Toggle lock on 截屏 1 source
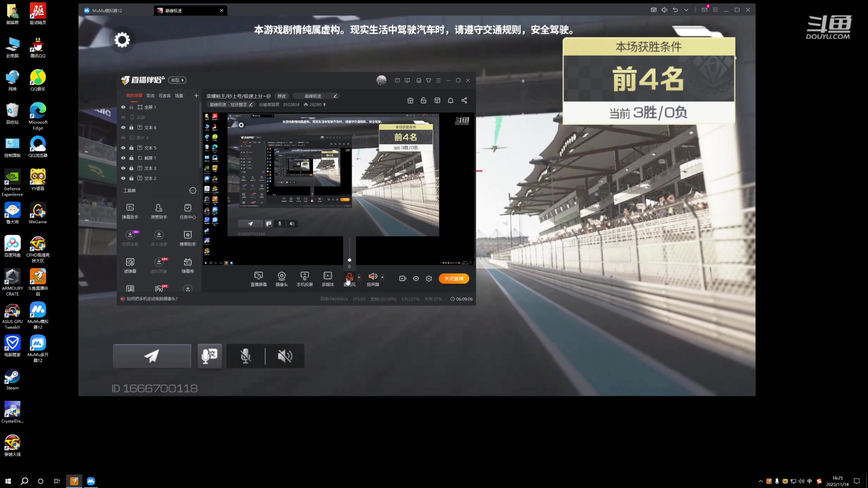The height and width of the screenshot is (488, 868). (132, 158)
